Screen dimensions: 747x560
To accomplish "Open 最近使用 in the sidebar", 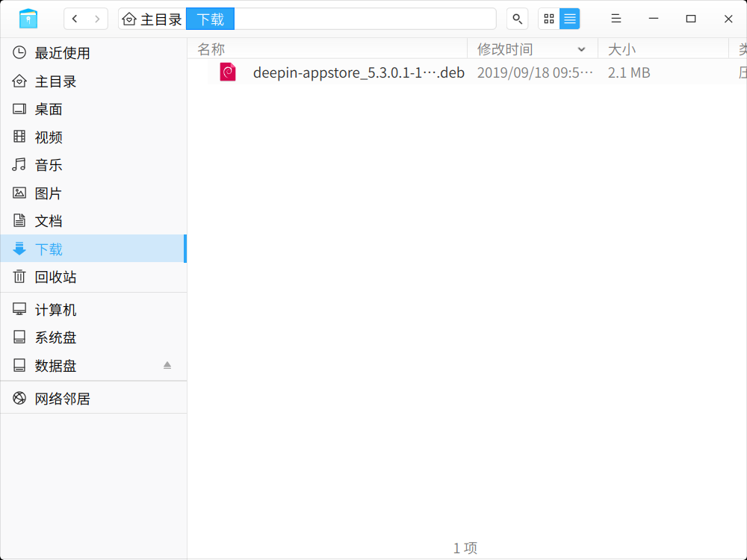I will coord(93,53).
